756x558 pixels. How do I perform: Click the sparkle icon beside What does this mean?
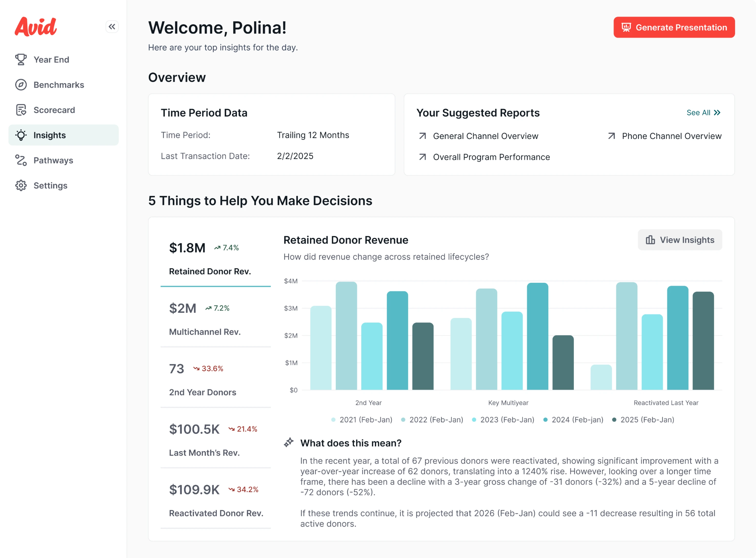coord(289,442)
